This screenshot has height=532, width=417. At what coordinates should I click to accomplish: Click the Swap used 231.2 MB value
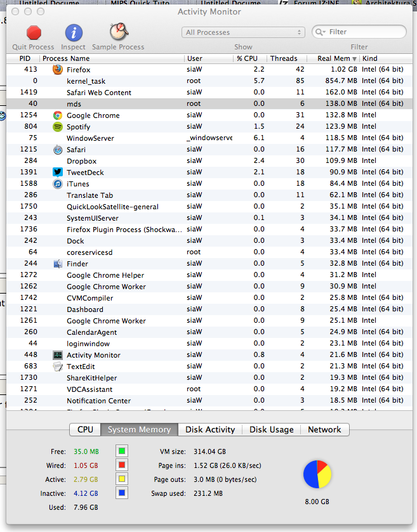coord(208,493)
